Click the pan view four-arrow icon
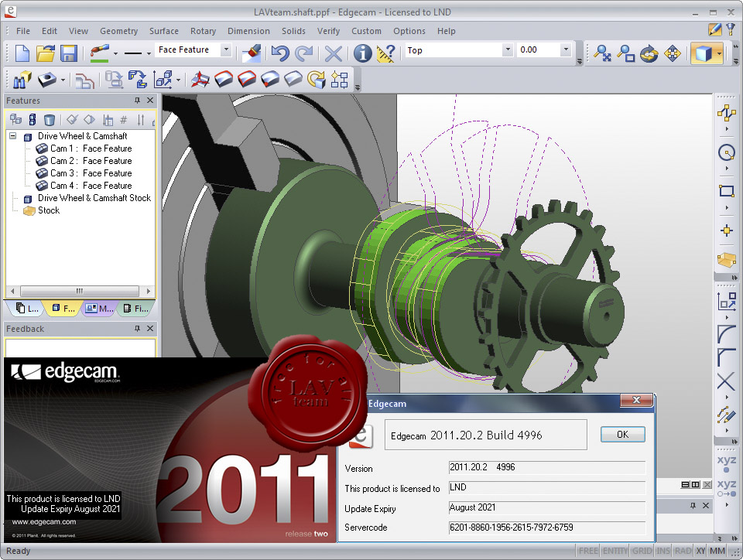Screen dimensions: 743x560 coord(673,53)
